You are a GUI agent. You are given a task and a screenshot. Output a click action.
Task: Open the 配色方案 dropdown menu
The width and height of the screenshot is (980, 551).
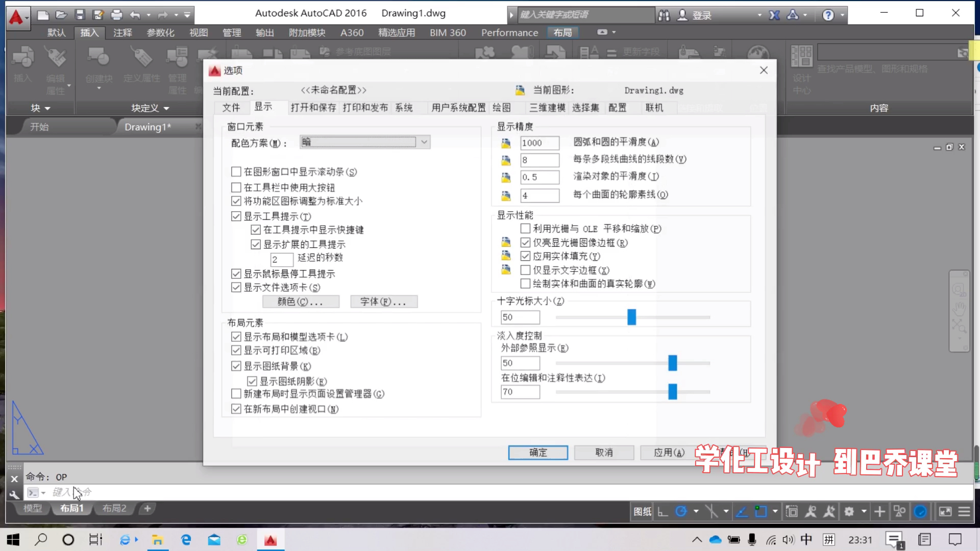coord(423,142)
